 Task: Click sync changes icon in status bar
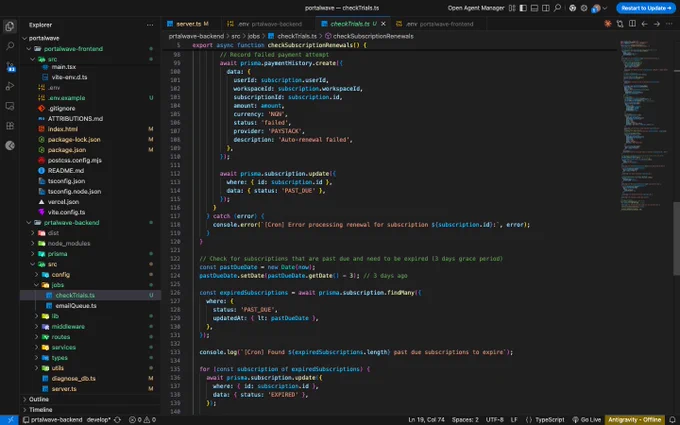click(x=117, y=420)
